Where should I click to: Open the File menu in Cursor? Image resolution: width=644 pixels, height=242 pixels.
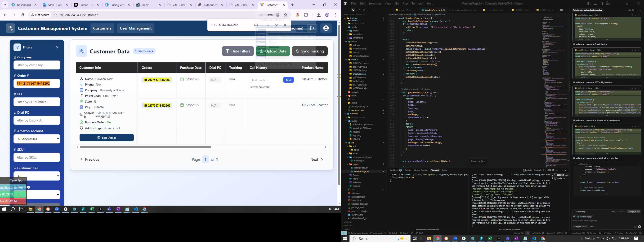click(353, 3)
